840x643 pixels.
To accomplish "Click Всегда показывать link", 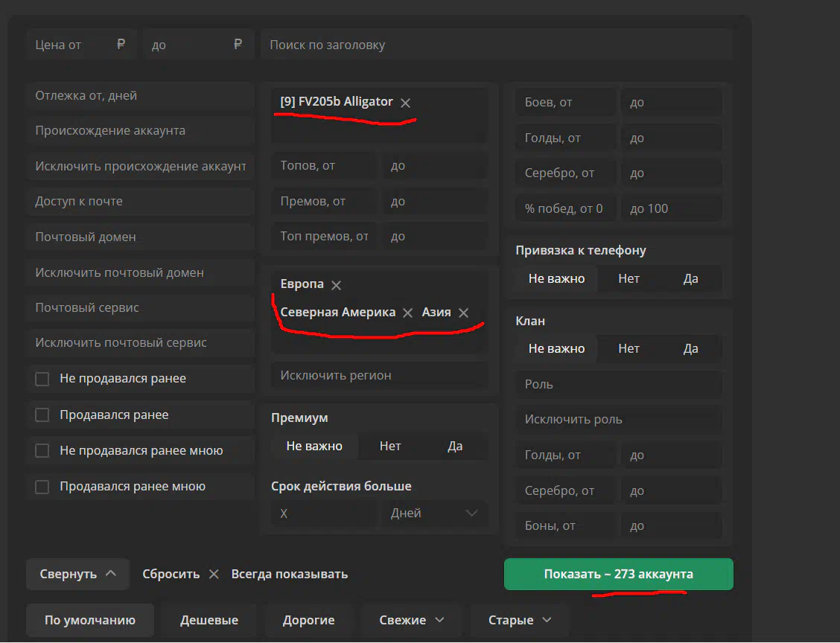I will pyautogui.click(x=289, y=574).
